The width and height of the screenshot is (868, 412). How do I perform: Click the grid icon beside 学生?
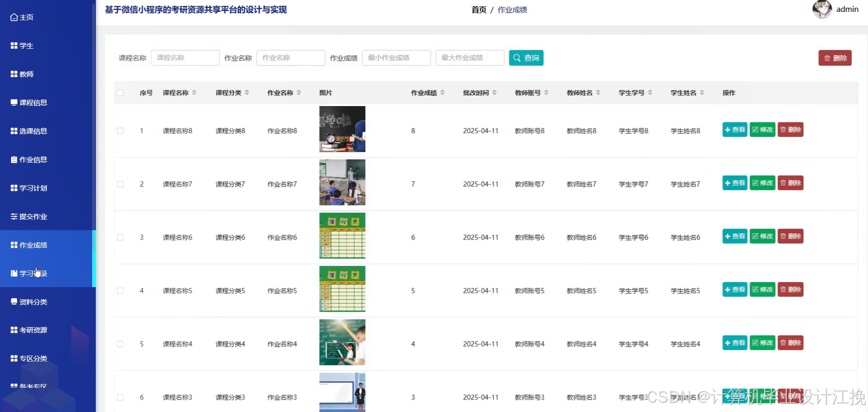pos(14,46)
